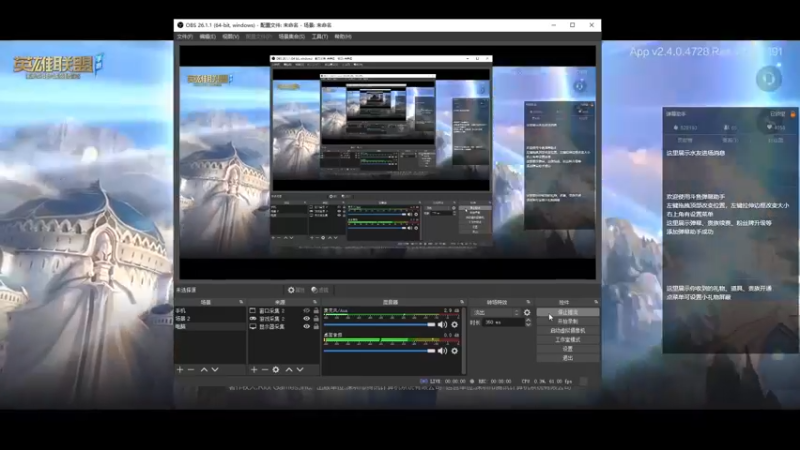Click 启动虚拟摄像机 virtual camera button
The height and width of the screenshot is (450, 800).
coord(568,331)
